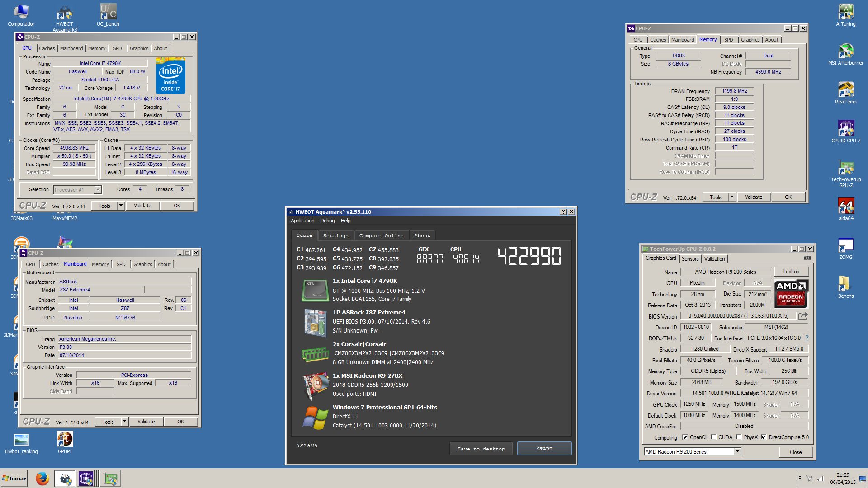Viewport: 868px width, 488px height.
Task: Click the help question mark in Aquamark title bar
Action: [563, 211]
